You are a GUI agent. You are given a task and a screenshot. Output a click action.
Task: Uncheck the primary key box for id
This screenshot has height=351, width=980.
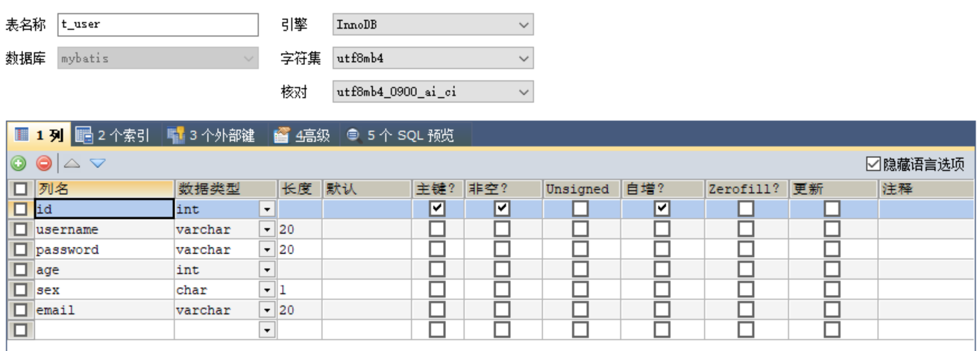pyautogui.click(x=438, y=209)
